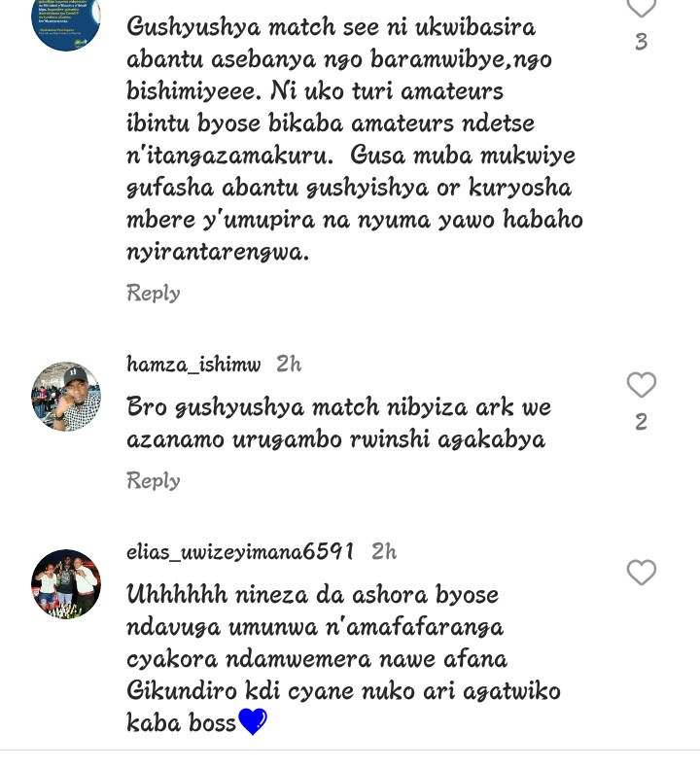
Task: Open hamza_ishimw's profile picture
Action: click(x=66, y=397)
